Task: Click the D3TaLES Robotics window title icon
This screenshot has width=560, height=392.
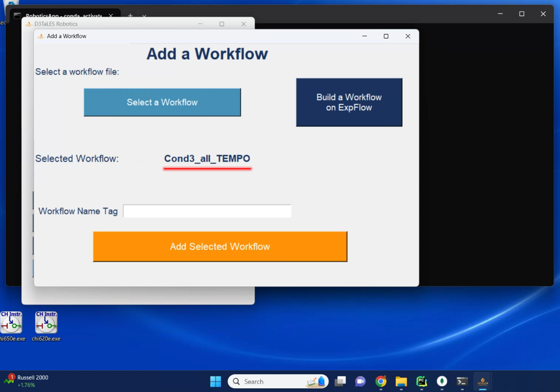Action: pos(29,24)
